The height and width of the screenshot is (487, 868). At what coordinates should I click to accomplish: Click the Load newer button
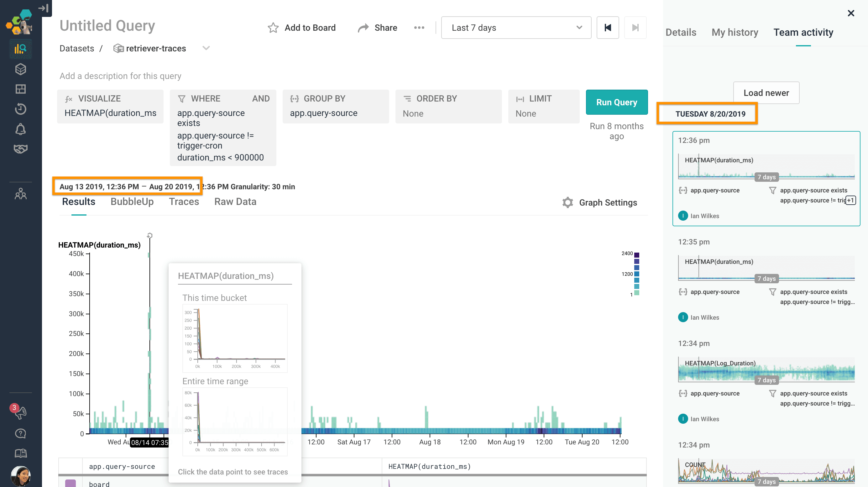click(x=766, y=93)
